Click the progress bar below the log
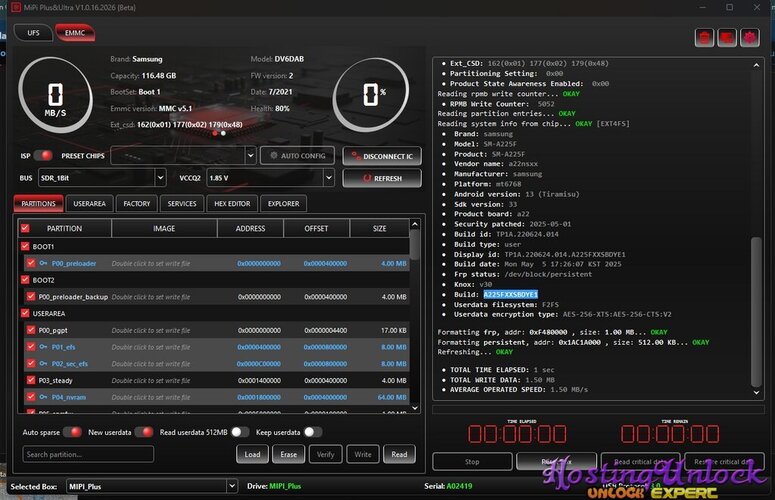 click(x=598, y=409)
